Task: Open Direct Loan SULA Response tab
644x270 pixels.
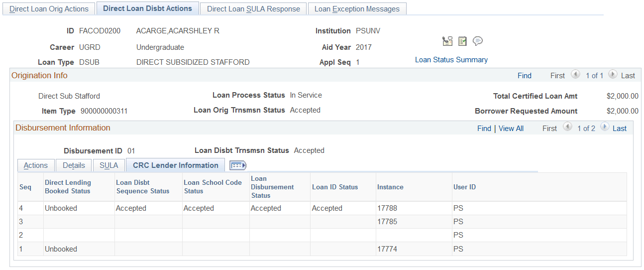Action: [253, 9]
